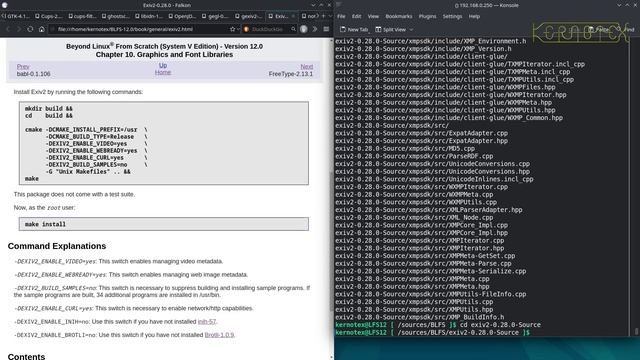Switch to the libidn-1 tab
Screen dimensions: 640x360
point(149,16)
